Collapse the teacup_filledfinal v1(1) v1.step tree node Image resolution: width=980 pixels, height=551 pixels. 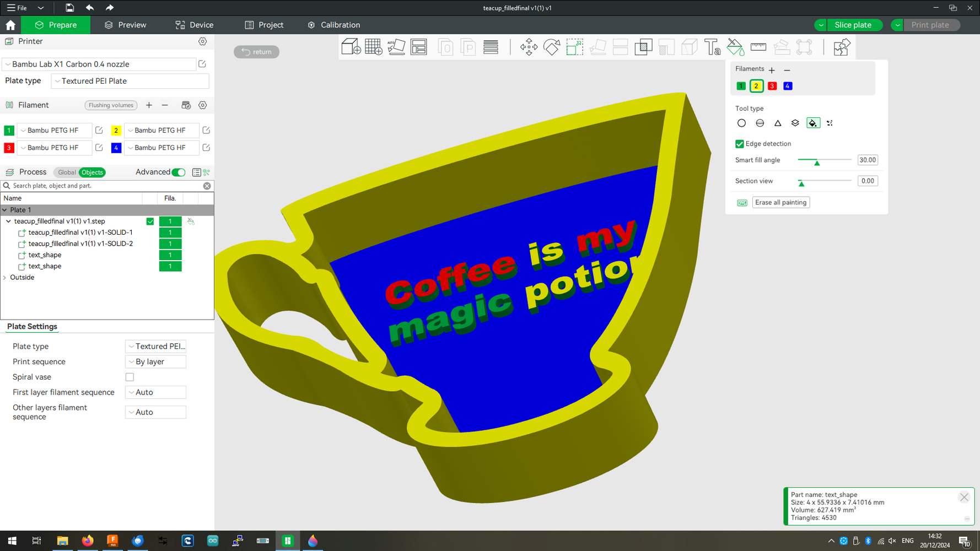(8, 222)
